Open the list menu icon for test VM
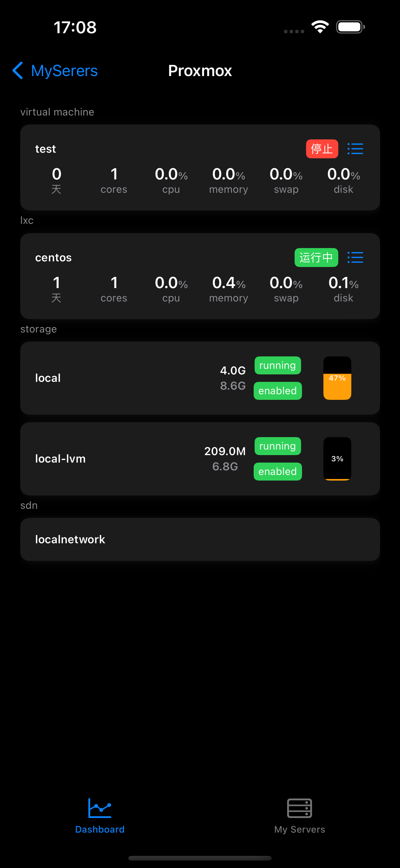This screenshot has height=868, width=400. [x=355, y=149]
